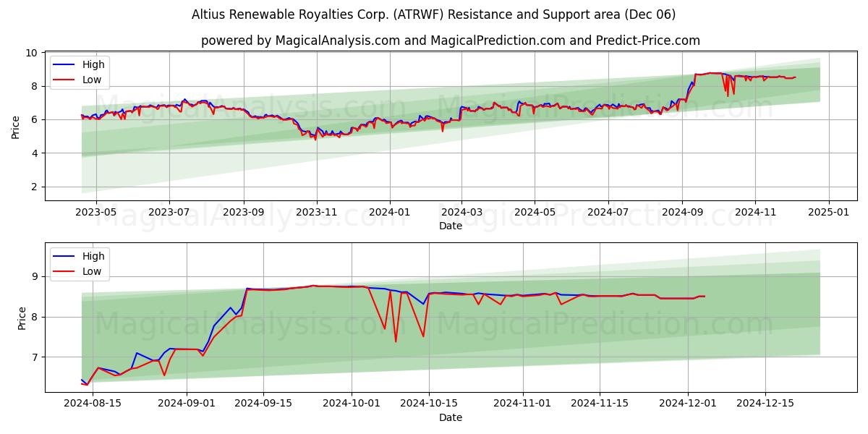Click the '2024-09' tick label
The image size is (868, 434).
[x=682, y=213]
